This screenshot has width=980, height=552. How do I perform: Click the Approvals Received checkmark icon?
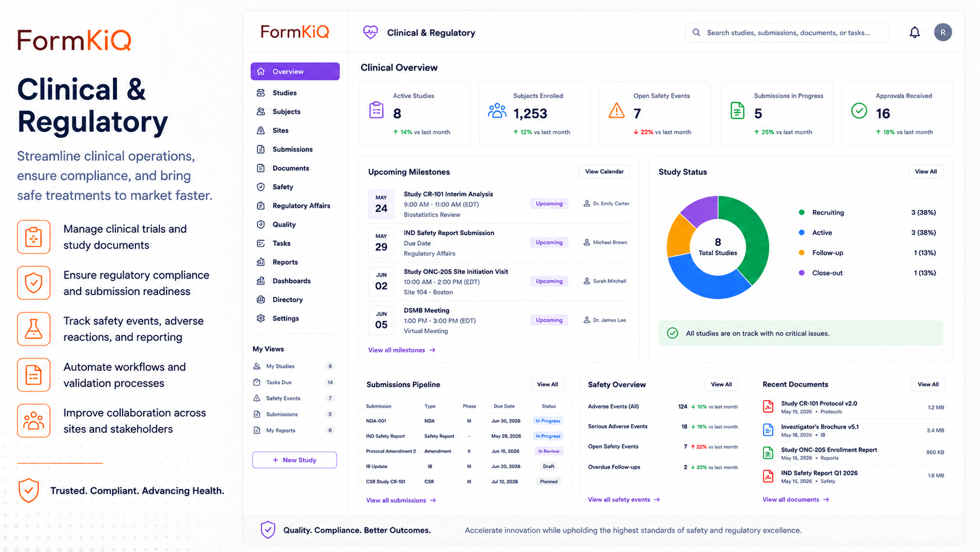(x=859, y=110)
